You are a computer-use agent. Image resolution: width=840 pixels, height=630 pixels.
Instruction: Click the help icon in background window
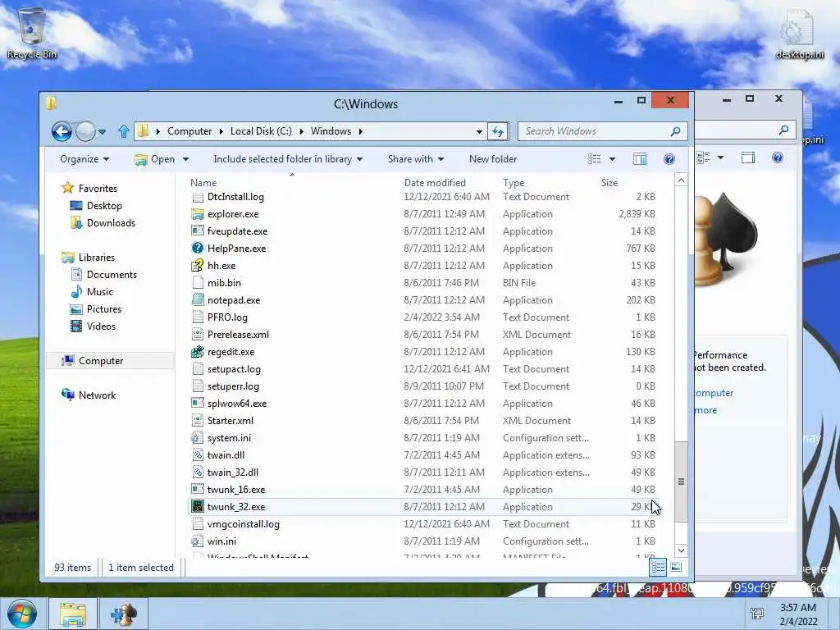[778, 157]
